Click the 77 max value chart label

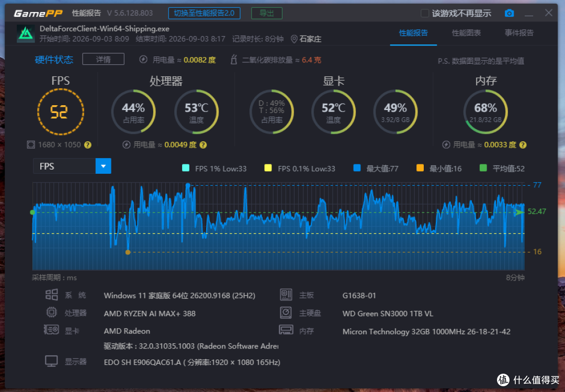click(x=537, y=185)
